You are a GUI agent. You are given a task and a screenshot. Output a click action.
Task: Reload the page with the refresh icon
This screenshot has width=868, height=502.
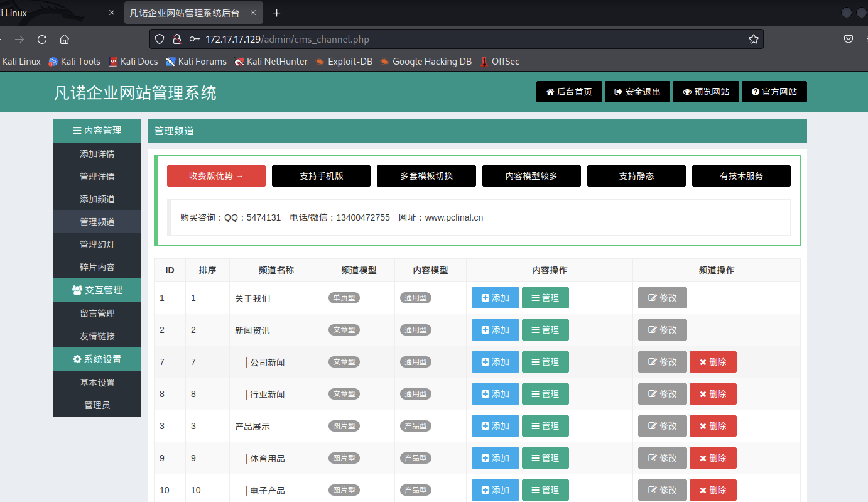pyautogui.click(x=42, y=39)
